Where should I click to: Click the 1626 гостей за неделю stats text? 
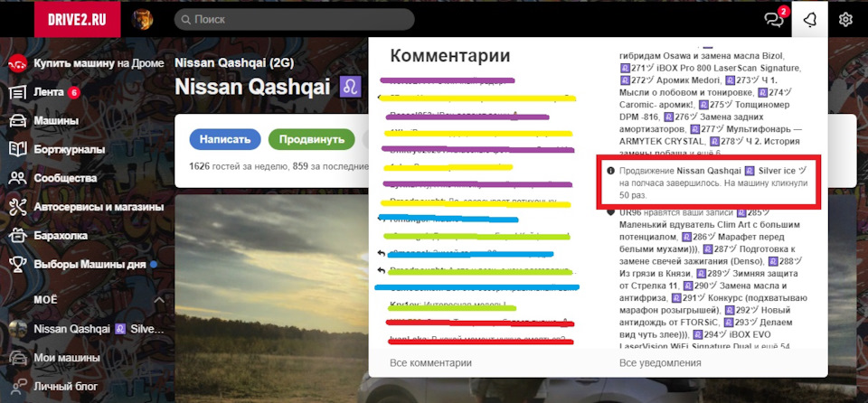pyautogui.click(x=238, y=165)
